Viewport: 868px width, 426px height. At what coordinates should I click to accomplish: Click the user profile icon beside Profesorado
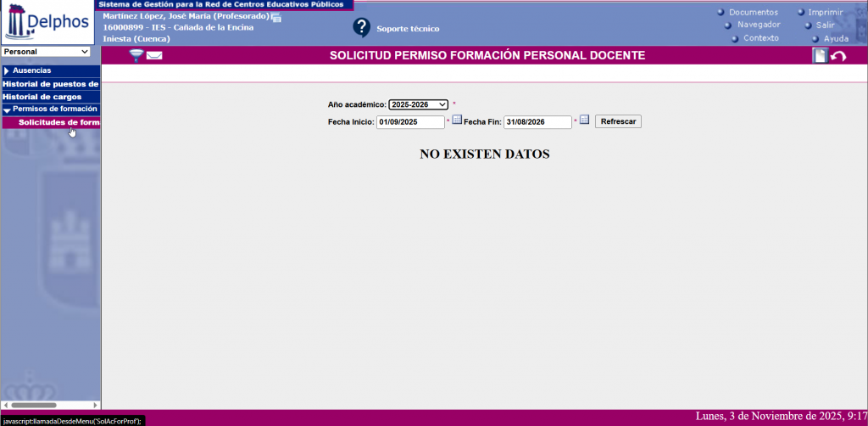(276, 17)
